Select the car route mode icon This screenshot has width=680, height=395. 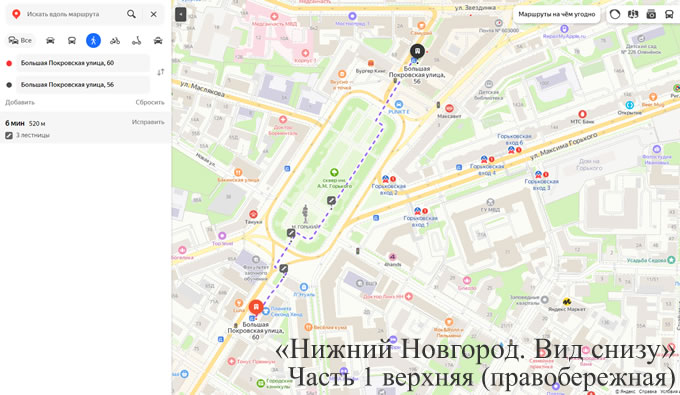point(50,40)
